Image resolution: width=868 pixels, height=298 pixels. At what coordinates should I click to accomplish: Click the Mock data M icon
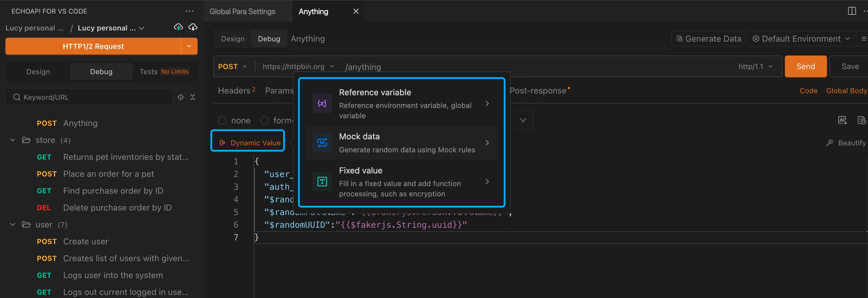(x=322, y=143)
